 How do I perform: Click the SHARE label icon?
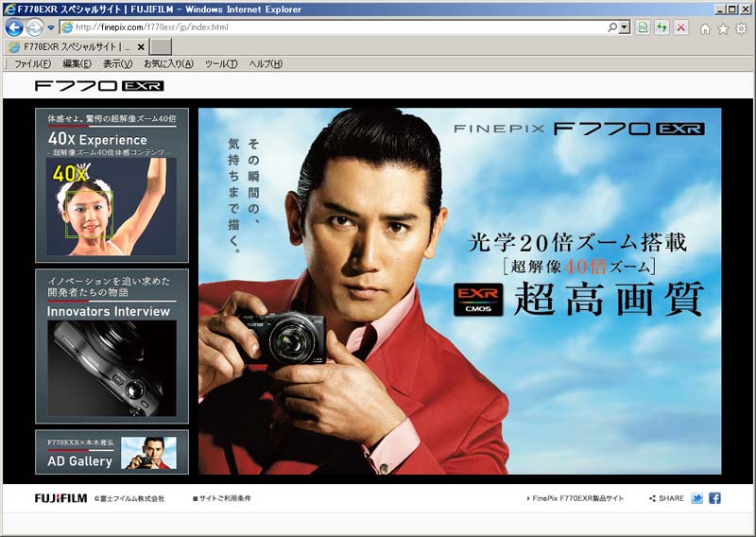667,498
